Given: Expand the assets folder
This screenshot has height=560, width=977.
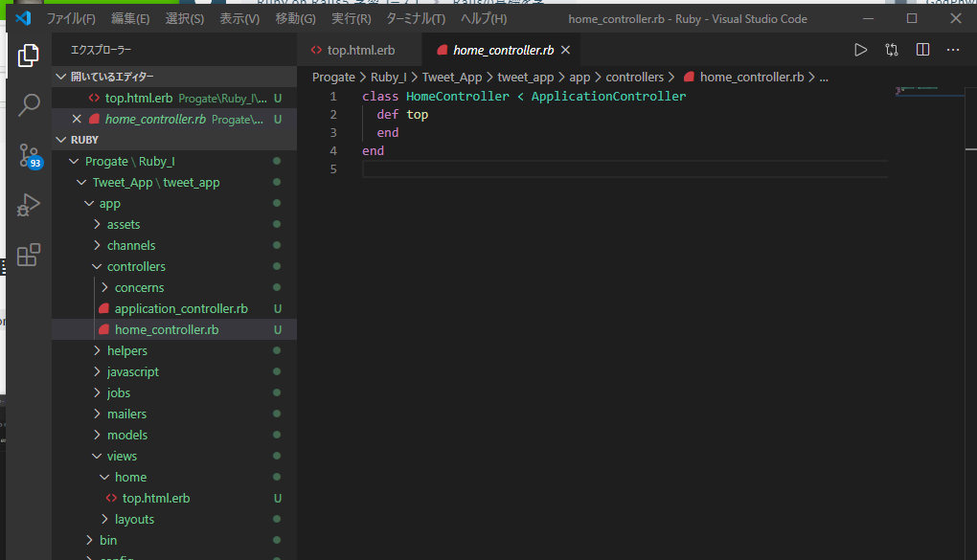Looking at the screenshot, I should tap(123, 225).
